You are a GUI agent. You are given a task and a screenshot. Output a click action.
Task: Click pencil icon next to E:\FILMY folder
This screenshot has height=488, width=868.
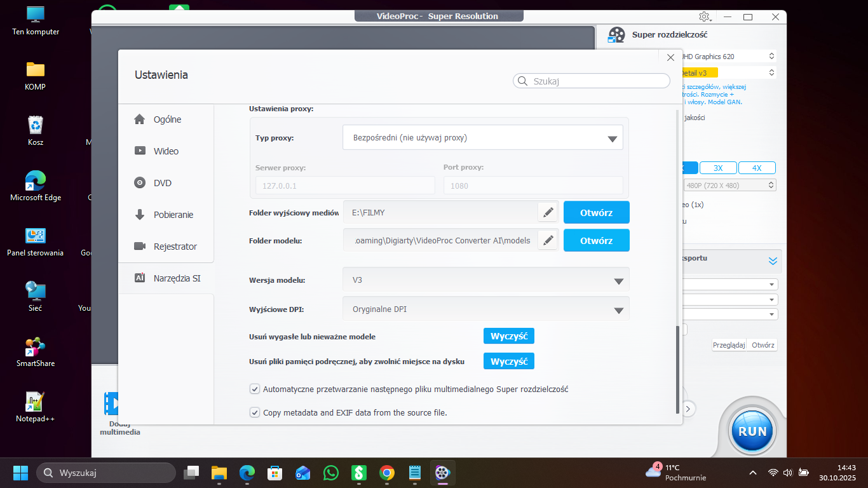(x=548, y=212)
